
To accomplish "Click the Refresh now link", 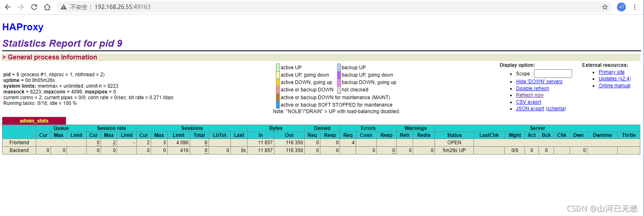I will pos(530,95).
